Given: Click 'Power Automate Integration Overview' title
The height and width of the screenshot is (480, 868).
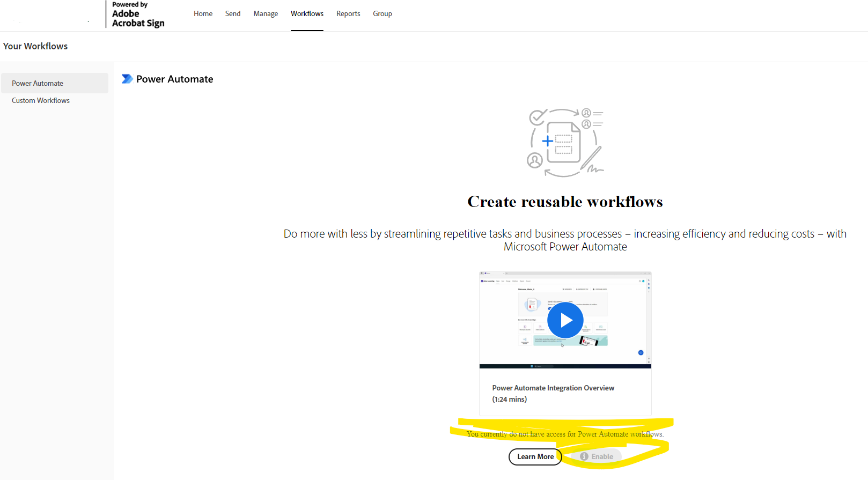Looking at the screenshot, I should (x=553, y=388).
